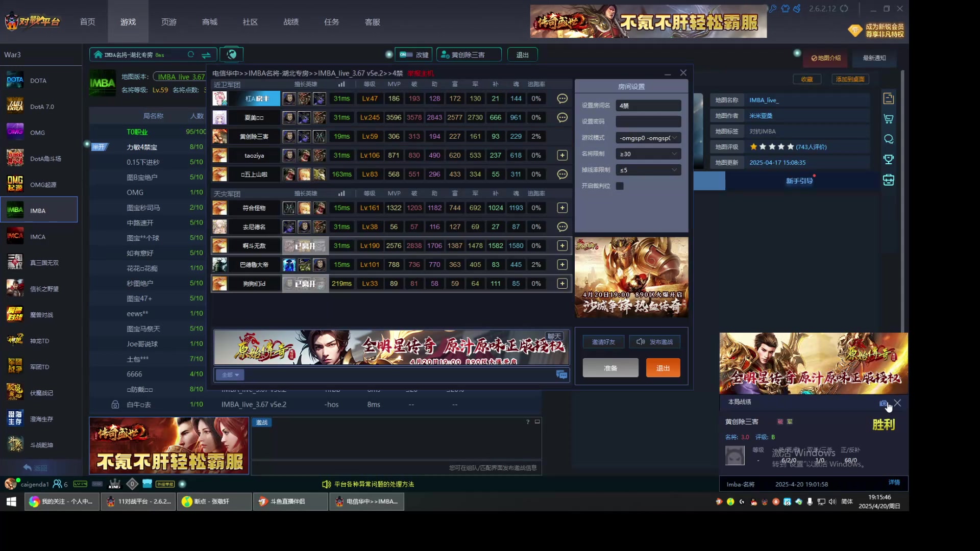Open the 最新通知 tab
This screenshot has height=551, width=980.
coord(874,58)
